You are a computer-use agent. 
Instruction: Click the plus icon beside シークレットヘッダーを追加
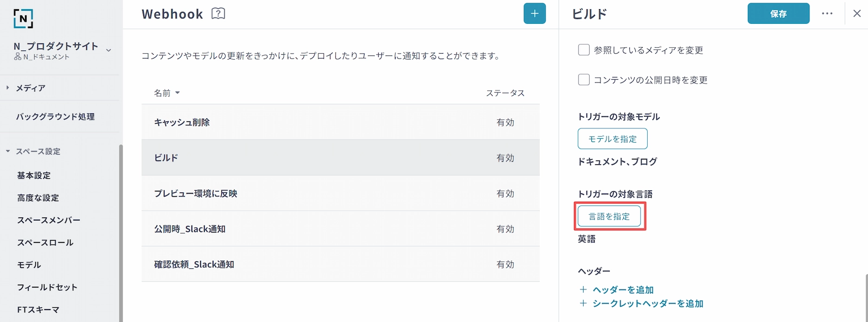(583, 304)
